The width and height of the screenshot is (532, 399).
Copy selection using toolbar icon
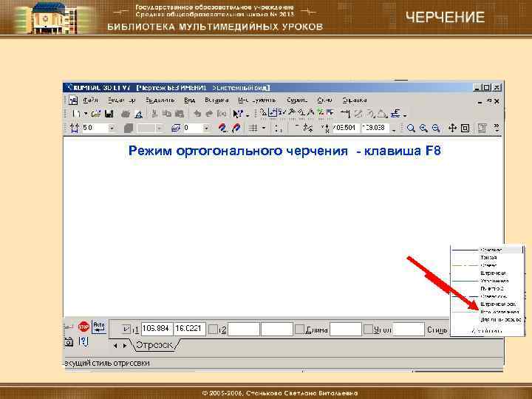pyautogui.click(x=166, y=114)
